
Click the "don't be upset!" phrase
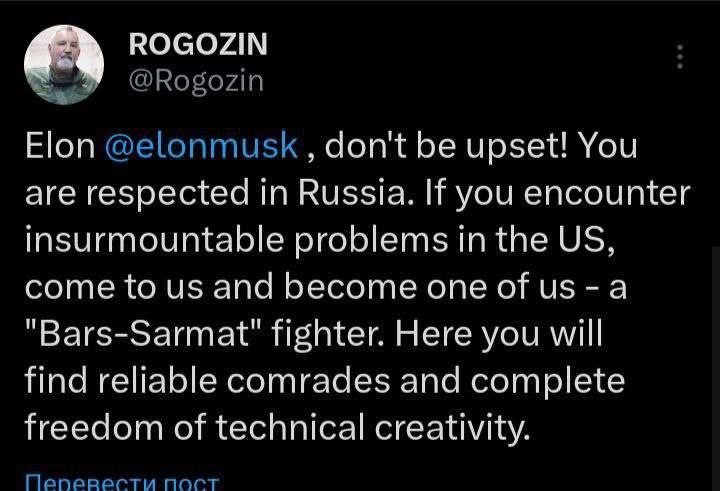click(x=447, y=146)
